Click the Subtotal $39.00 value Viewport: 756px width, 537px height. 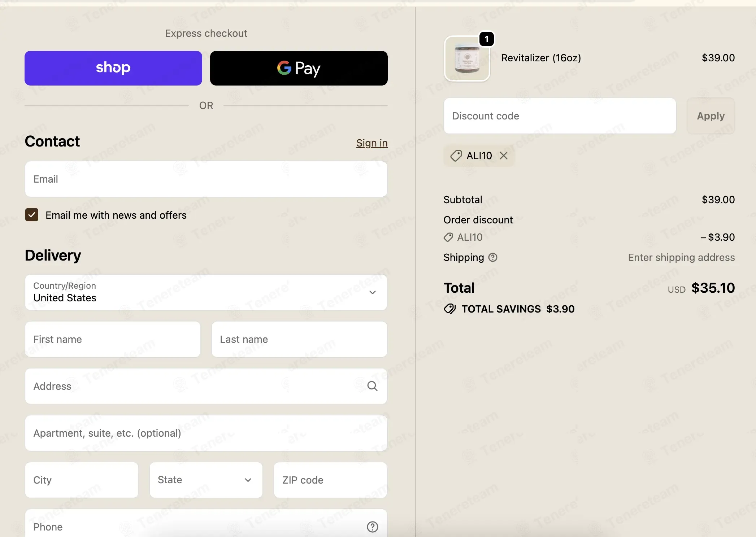tap(718, 200)
